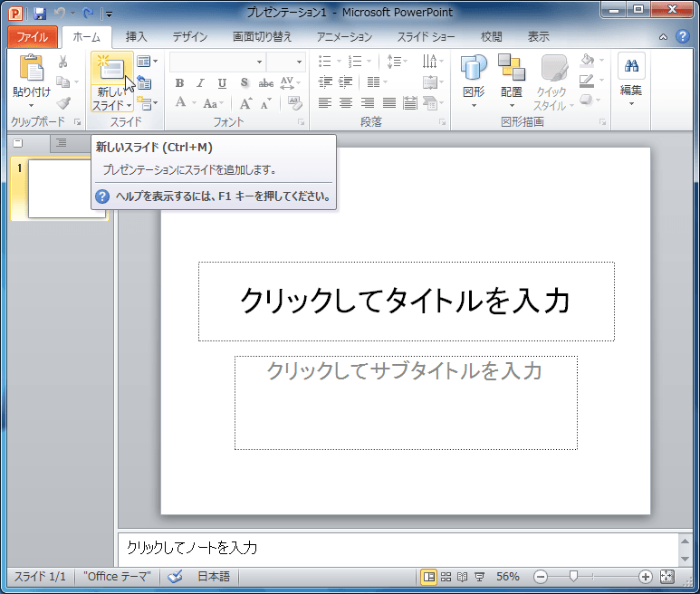Click the 編集 binoculars icon

(631, 67)
